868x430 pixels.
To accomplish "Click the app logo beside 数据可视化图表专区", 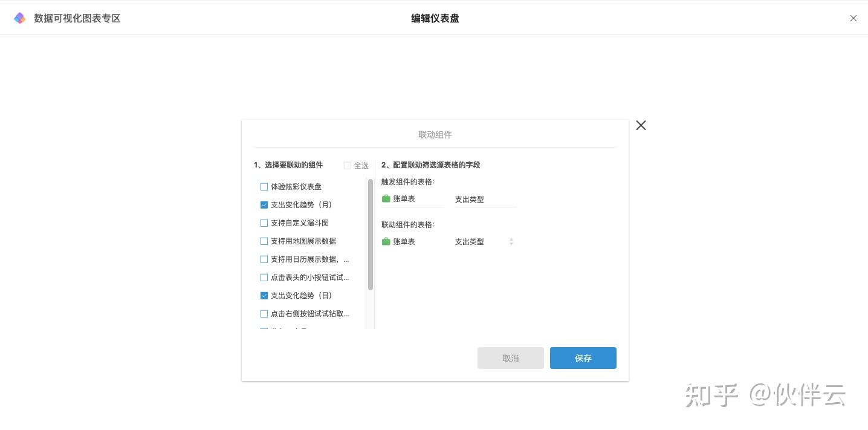I will coord(20,18).
